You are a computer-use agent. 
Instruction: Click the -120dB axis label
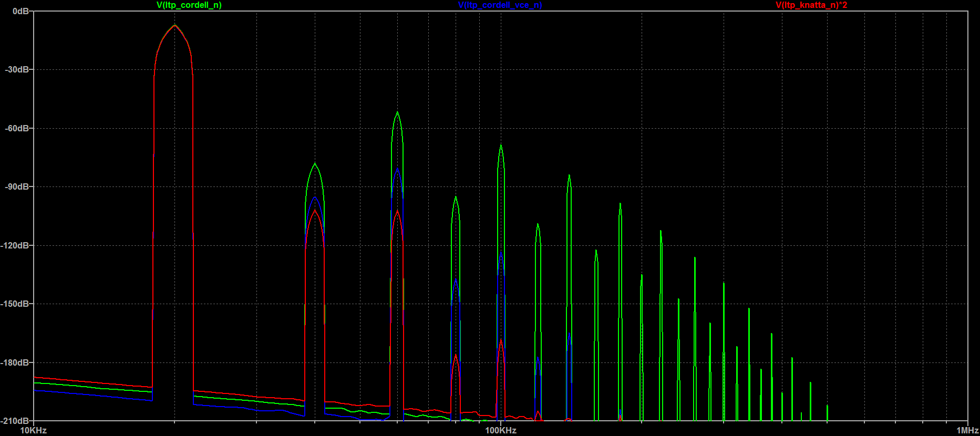pyautogui.click(x=15, y=245)
